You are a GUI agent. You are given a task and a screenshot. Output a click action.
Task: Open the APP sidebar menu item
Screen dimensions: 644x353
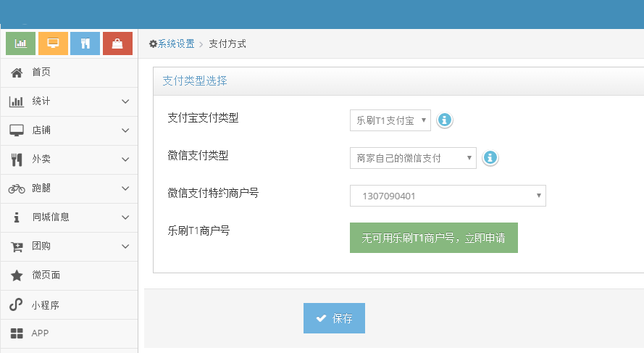click(69, 333)
